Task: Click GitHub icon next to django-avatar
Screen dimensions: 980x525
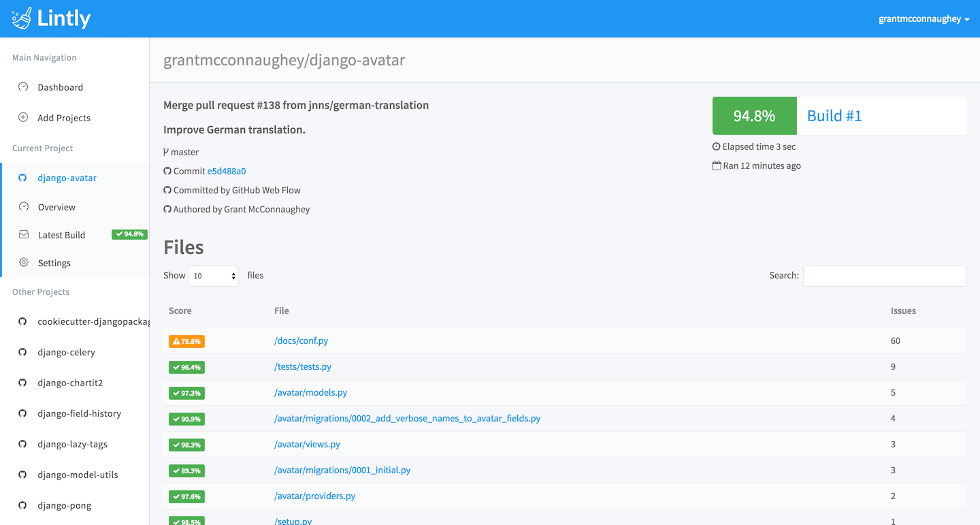Action: [22, 178]
